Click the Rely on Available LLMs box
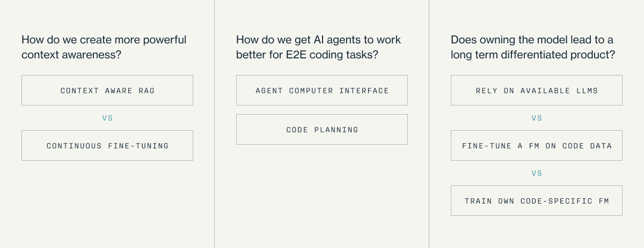Viewport: 644px width, 248px height. [537, 91]
